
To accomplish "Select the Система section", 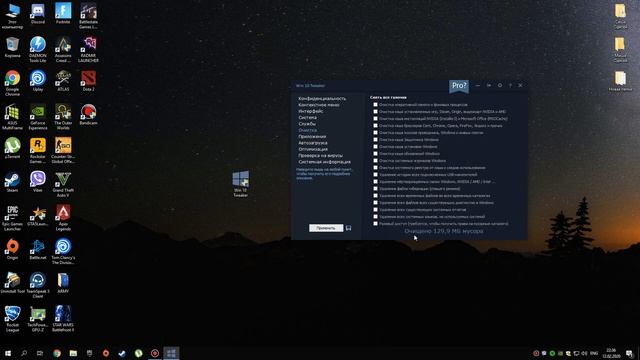I will click(307, 118).
